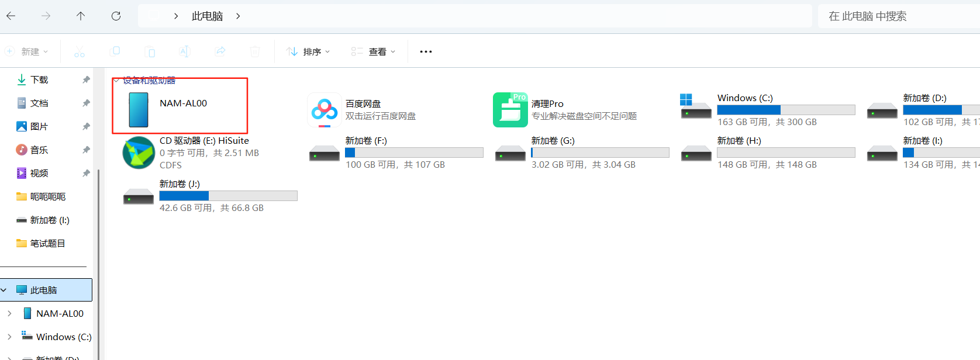Select the 新加卷 (I:) drive icon in main pane

tap(882, 153)
